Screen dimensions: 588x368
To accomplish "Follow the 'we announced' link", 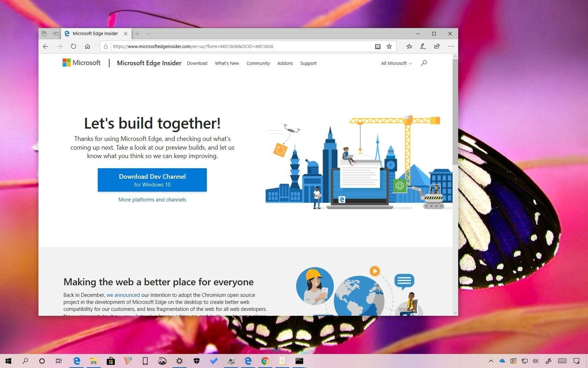I will (123, 295).
